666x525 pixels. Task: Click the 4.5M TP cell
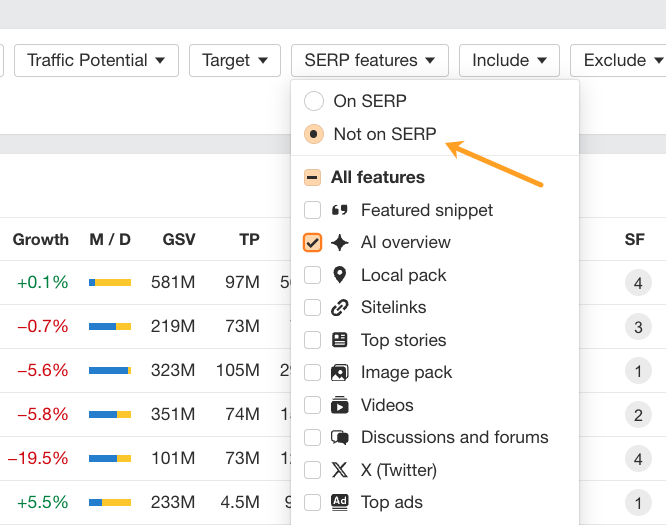(240, 502)
